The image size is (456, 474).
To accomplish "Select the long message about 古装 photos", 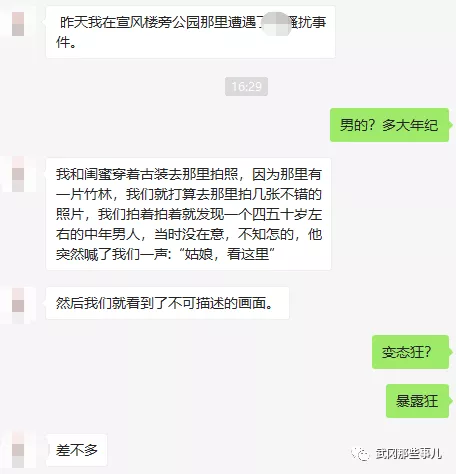I will [x=188, y=214].
